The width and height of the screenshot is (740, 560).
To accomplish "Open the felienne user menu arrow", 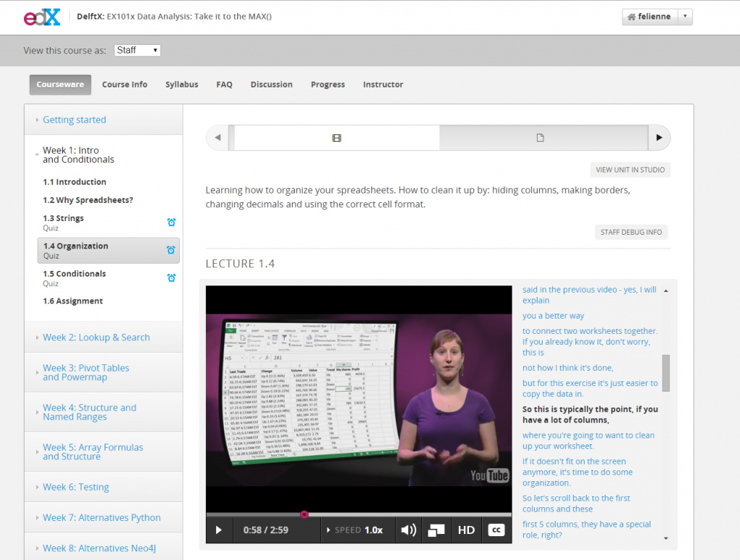I will coord(685,17).
